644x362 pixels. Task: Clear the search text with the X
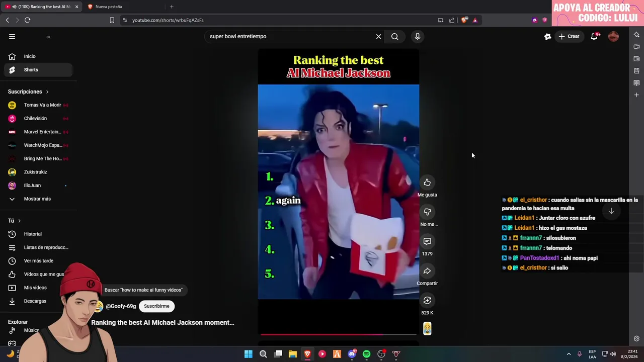click(x=379, y=36)
